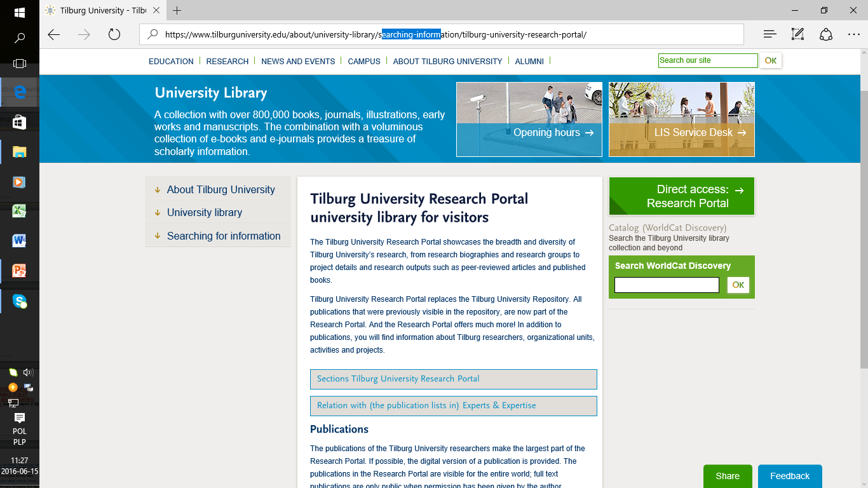This screenshot has height=488, width=868.
Task: Open taskbar search magnifier
Action: pyautogui.click(x=20, y=38)
